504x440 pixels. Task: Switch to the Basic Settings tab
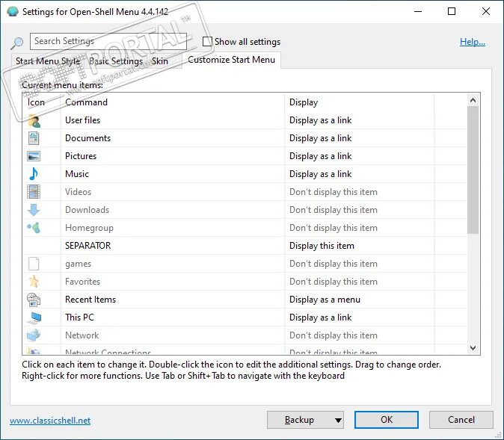[x=116, y=61]
